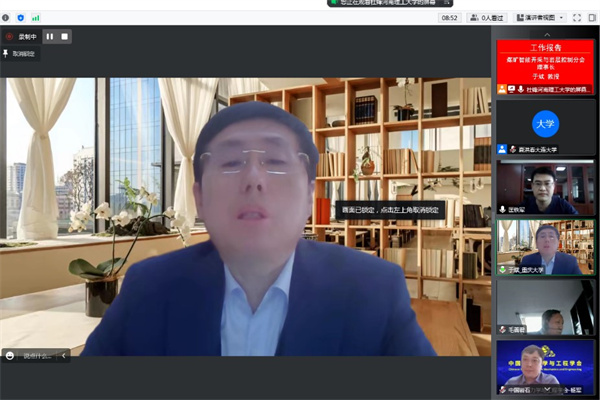Screen dimensions: 600x400
Task: Click the red recording indicator icon
Action: point(10,36)
